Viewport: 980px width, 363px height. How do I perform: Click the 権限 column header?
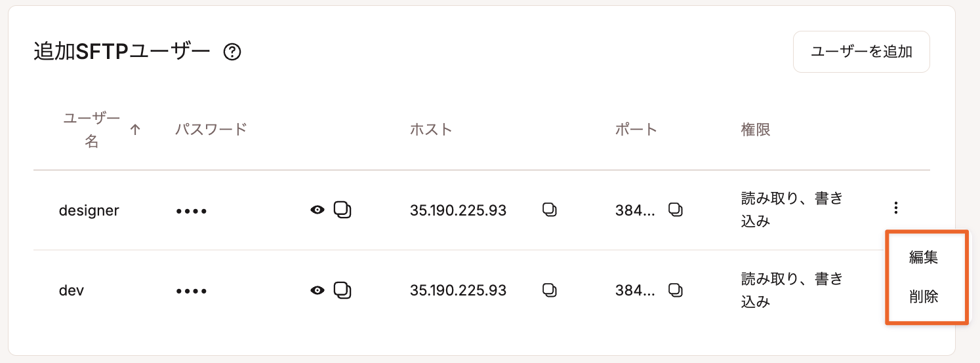[x=755, y=129]
